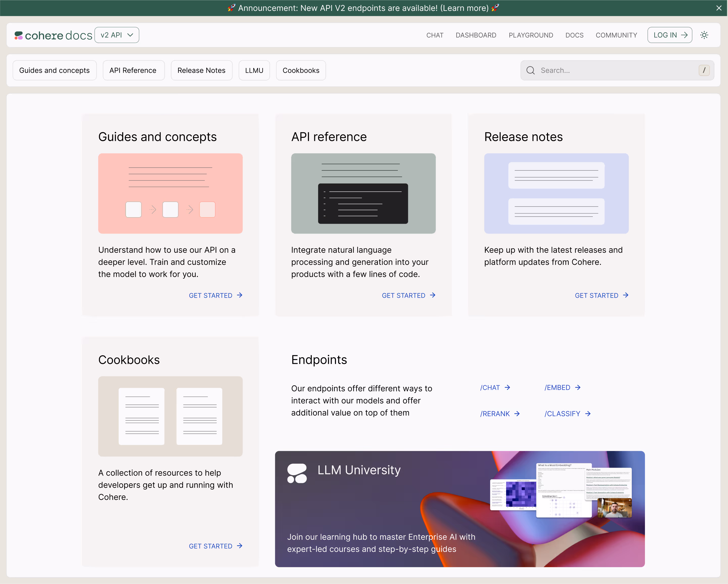Click the search magnifier icon
Image resolution: width=728 pixels, height=584 pixels.
click(x=530, y=70)
